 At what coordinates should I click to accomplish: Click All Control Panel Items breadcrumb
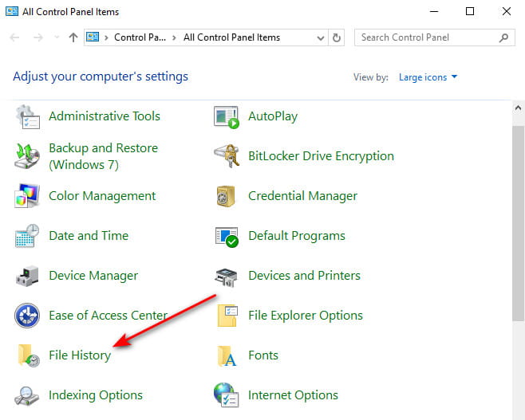(231, 37)
